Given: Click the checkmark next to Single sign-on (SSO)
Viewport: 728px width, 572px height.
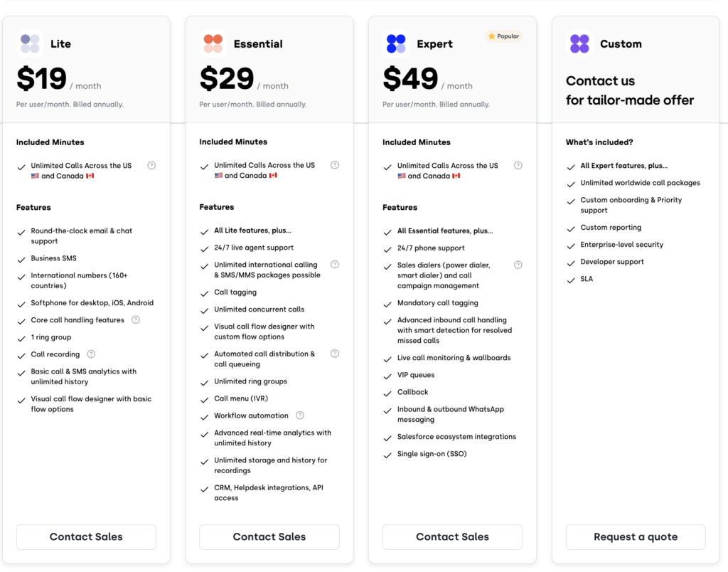Looking at the screenshot, I should click(387, 455).
